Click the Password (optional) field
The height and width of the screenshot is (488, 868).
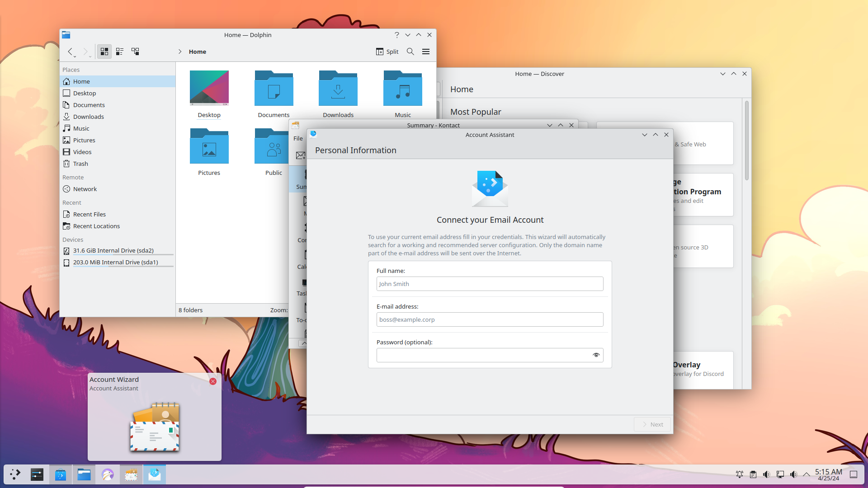click(490, 355)
